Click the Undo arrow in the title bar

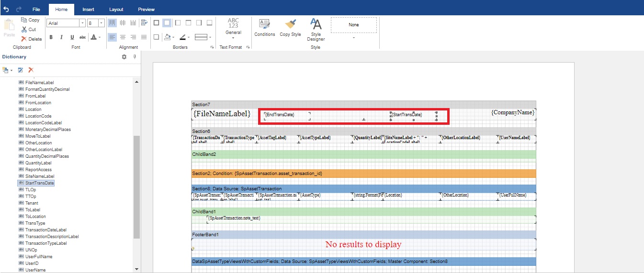point(6,9)
